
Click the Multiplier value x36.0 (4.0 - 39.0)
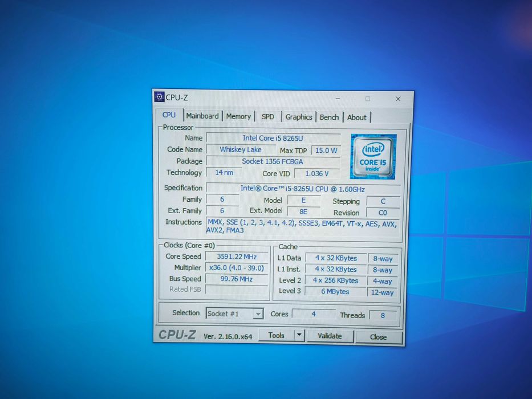tap(237, 268)
